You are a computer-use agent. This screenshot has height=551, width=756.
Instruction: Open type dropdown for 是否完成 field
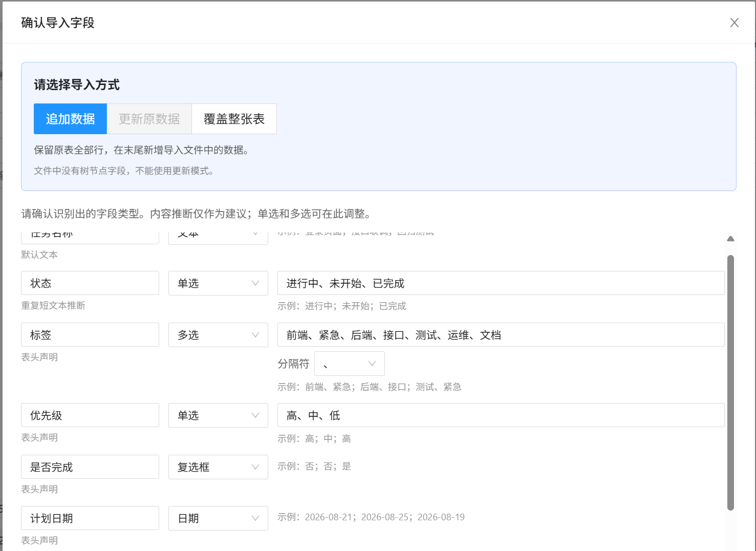[218, 467]
